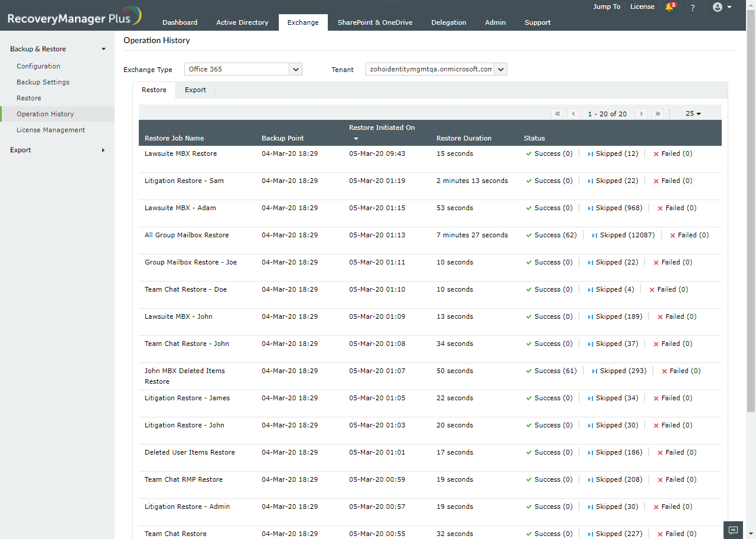Click Skipped (968) for Lawsuite MBX - Adam
Viewport: 756px width, 539px height.
coord(619,208)
